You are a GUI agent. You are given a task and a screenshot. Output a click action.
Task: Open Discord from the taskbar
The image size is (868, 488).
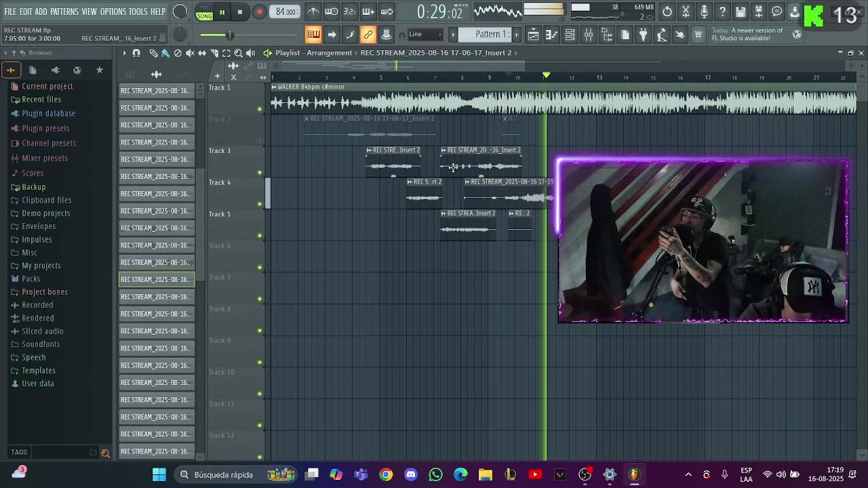pyautogui.click(x=411, y=474)
